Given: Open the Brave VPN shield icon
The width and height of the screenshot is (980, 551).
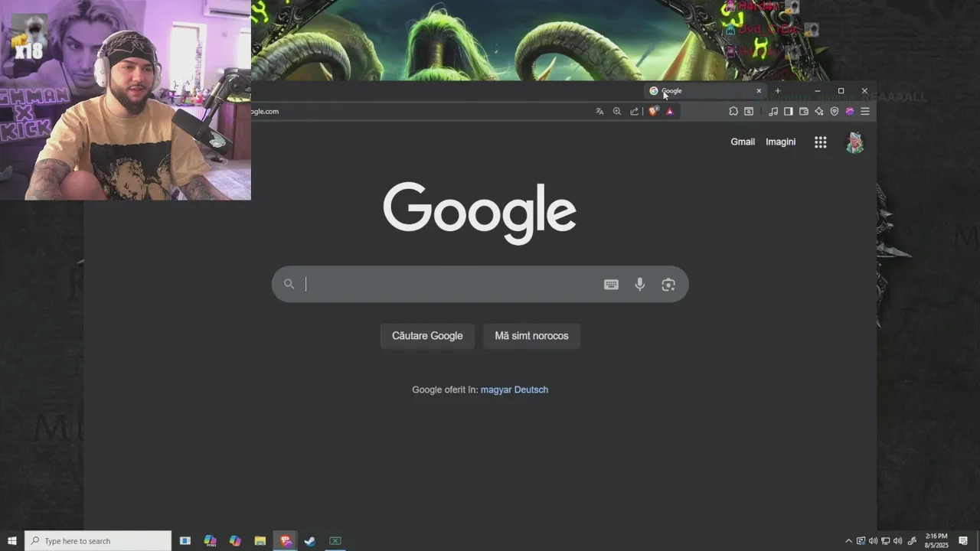Looking at the screenshot, I should (x=835, y=112).
